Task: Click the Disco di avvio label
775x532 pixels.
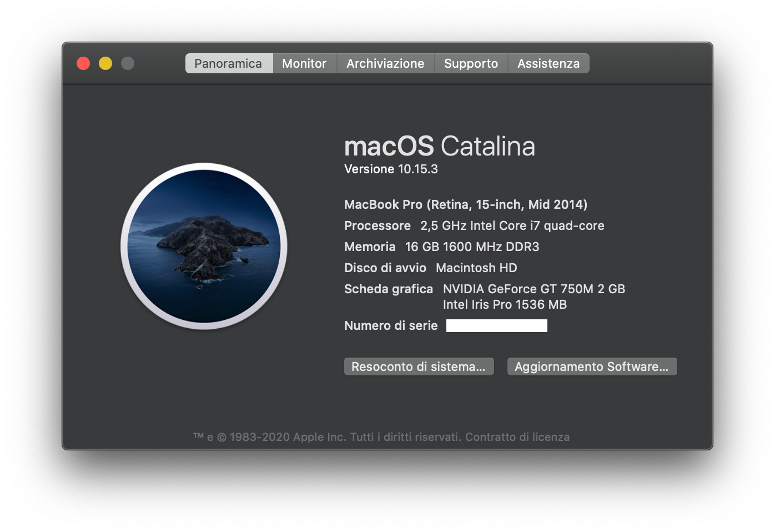Action: pos(385,268)
